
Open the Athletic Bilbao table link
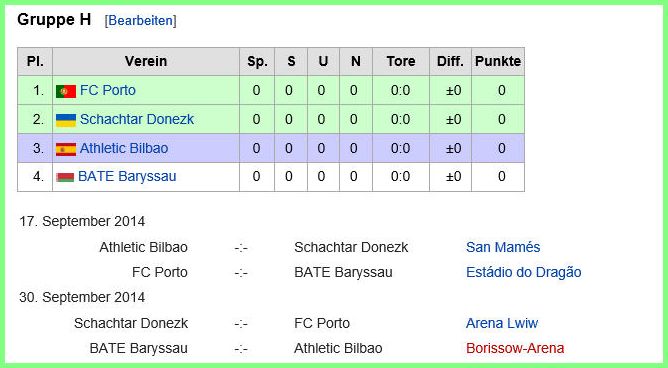point(124,148)
